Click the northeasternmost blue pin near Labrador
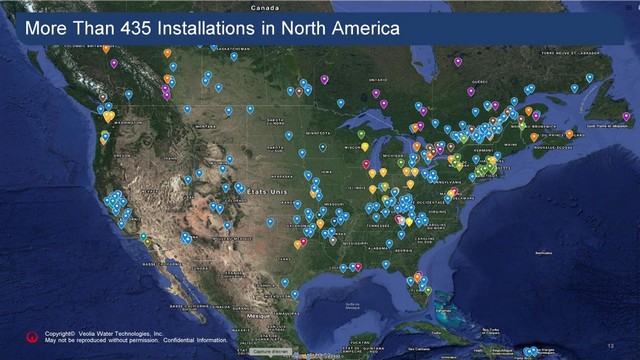This screenshot has height=360, width=640. click(589, 78)
